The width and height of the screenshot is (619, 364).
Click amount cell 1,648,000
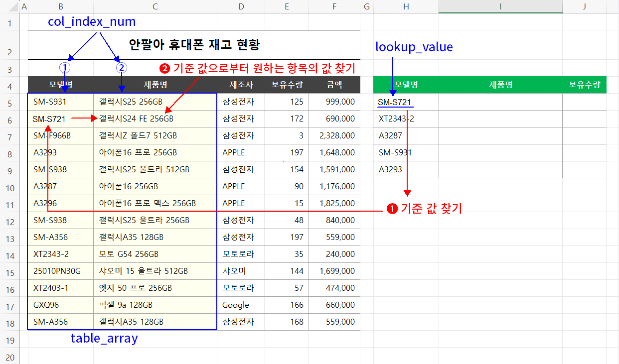pyautogui.click(x=334, y=153)
